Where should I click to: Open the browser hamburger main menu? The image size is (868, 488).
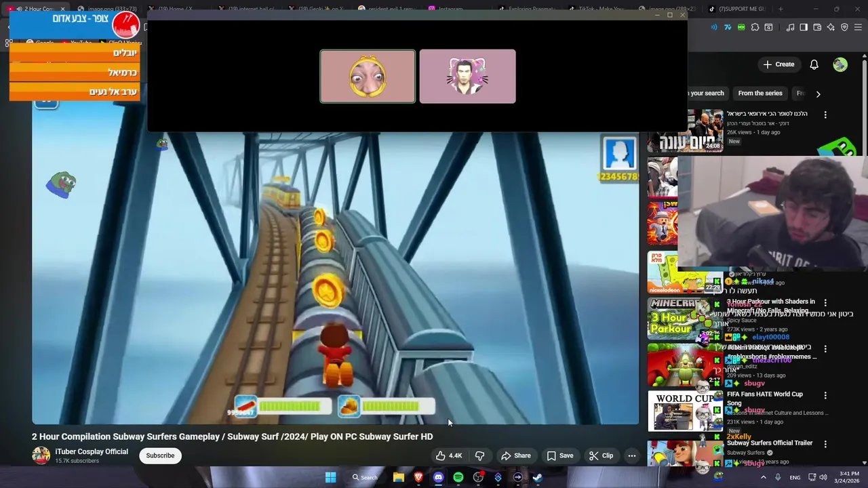point(858,27)
